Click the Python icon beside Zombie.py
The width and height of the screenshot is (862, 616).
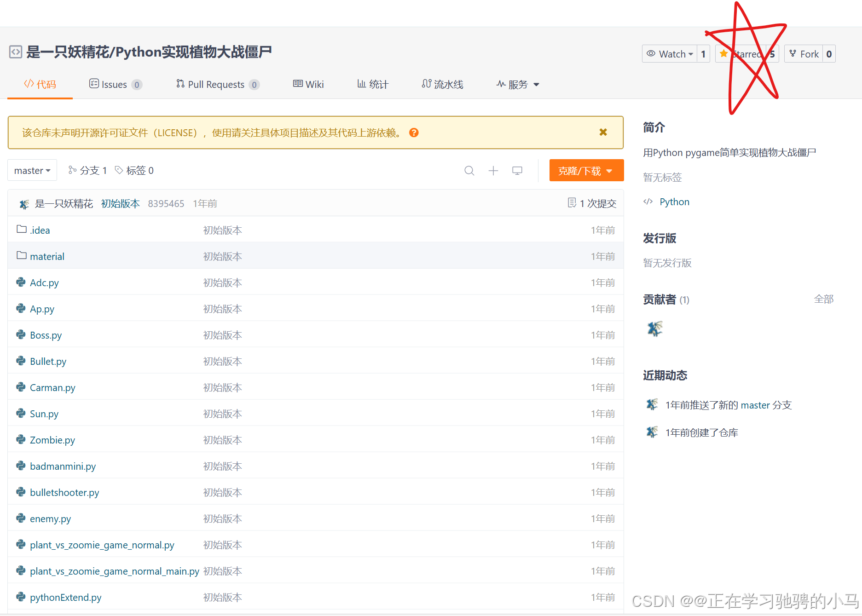(21, 439)
